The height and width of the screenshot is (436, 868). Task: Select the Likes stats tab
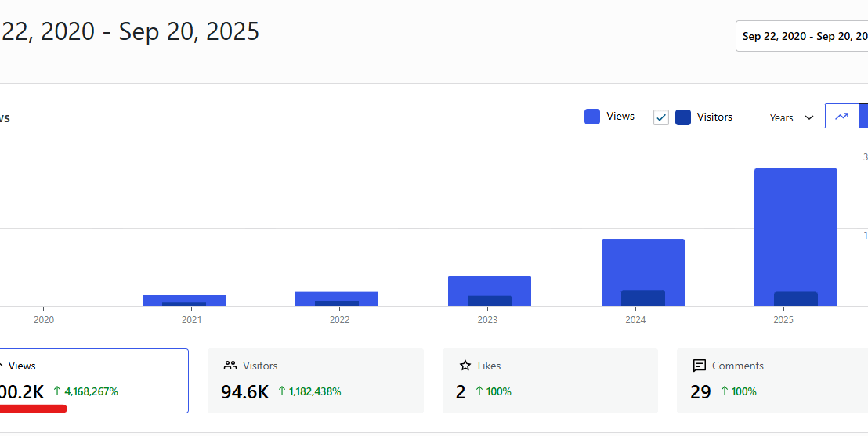pyautogui.click(x=550, y=380)
